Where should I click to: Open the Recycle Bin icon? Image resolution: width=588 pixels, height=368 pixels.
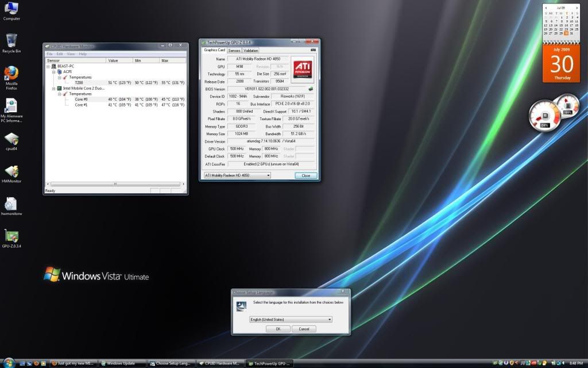tap(11, 43)
